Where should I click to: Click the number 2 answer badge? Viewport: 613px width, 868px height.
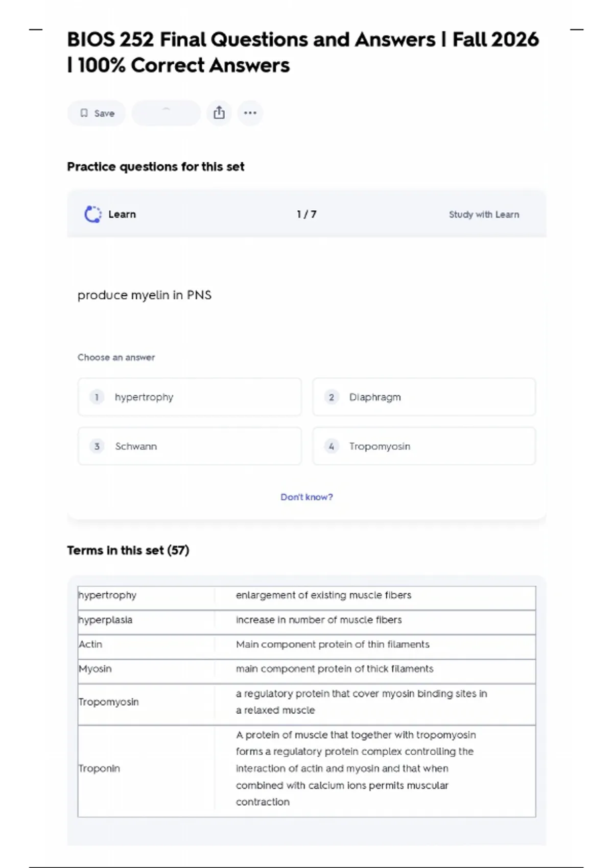pyautogui.click(x=332, y=397)
